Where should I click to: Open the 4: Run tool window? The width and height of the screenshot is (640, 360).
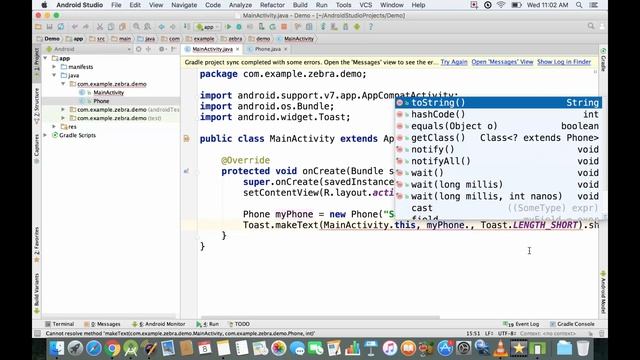(208, 324)
